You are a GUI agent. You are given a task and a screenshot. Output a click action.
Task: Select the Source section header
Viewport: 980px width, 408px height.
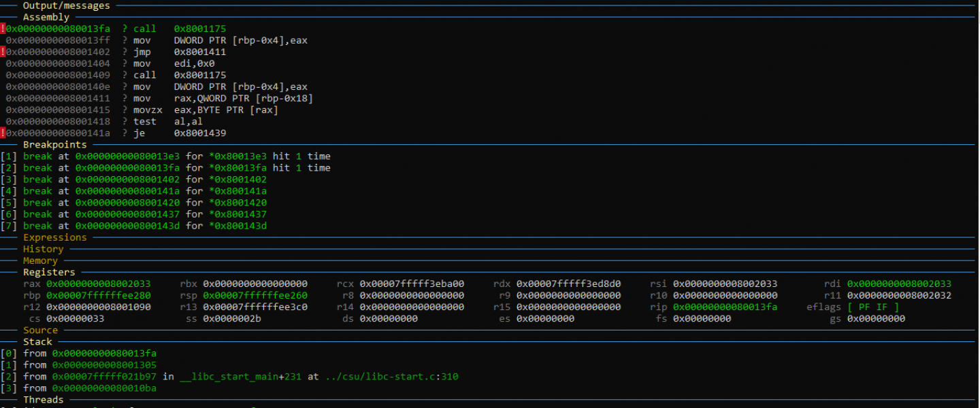click(x=41, y=330)
